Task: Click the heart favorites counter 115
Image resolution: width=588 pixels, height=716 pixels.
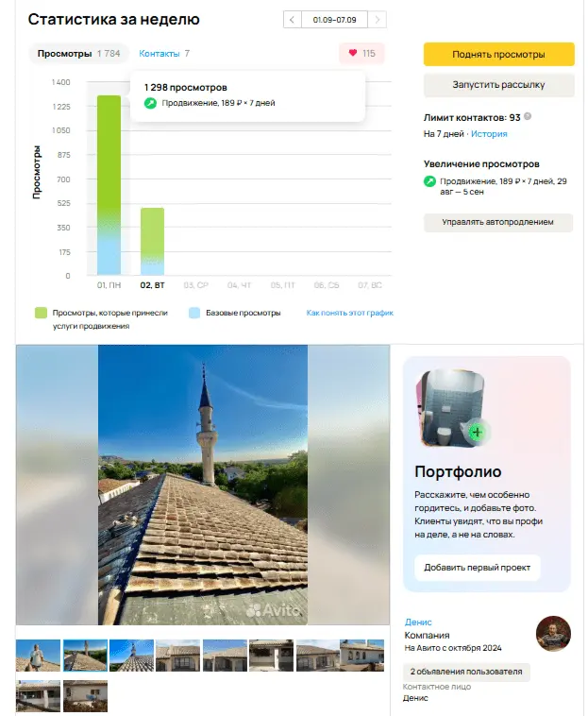Action: [361, 54]
